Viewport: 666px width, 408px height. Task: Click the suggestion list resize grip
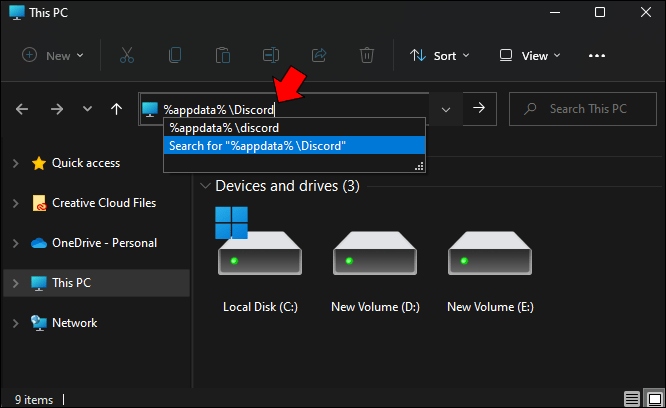419,167
